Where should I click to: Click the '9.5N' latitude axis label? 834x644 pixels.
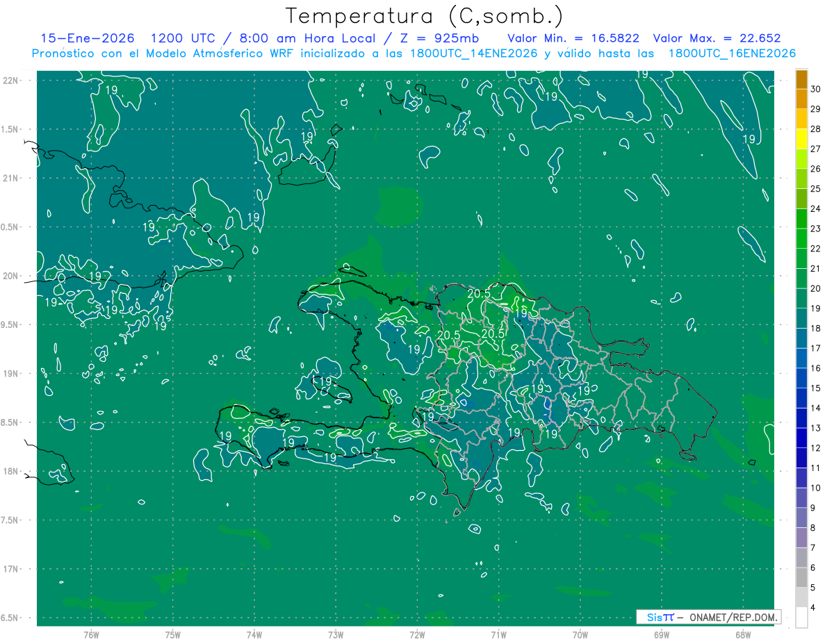coord(10,325)
